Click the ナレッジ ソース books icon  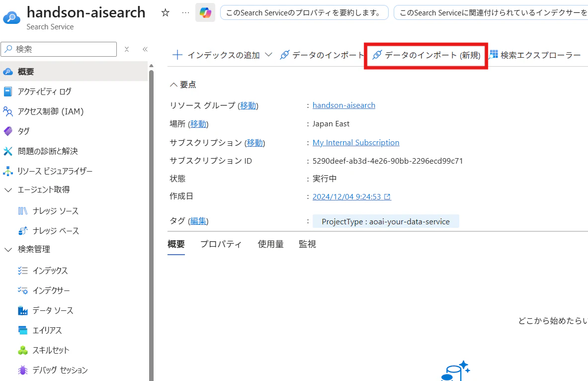coord(23,211)
